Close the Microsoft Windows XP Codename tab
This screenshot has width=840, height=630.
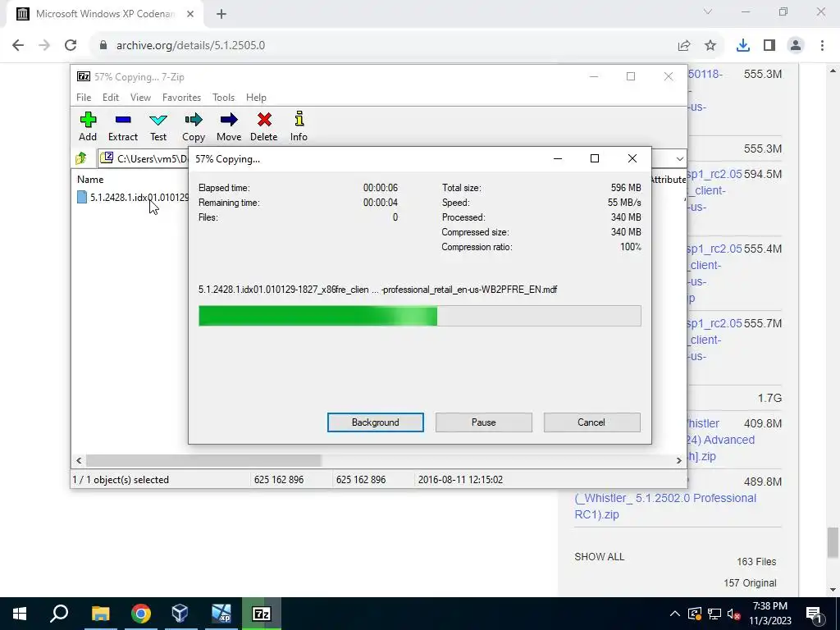point(190,14)
